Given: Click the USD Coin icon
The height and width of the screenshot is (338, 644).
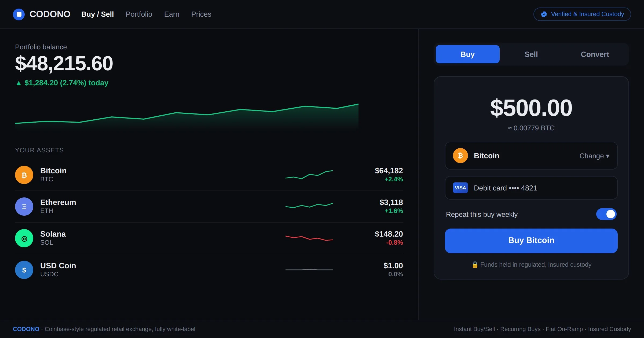Looking at the screenshot, I should 24,270.
